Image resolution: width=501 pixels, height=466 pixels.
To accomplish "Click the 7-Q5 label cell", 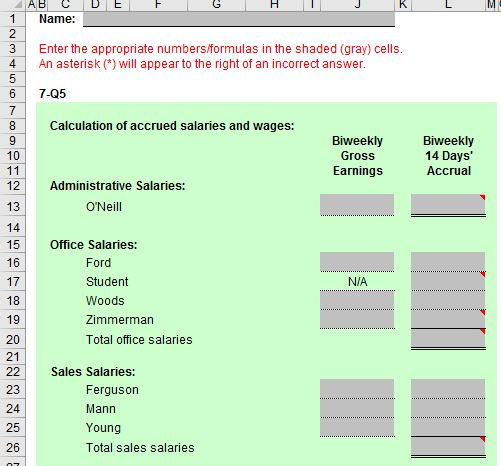I will coord(52,94).
